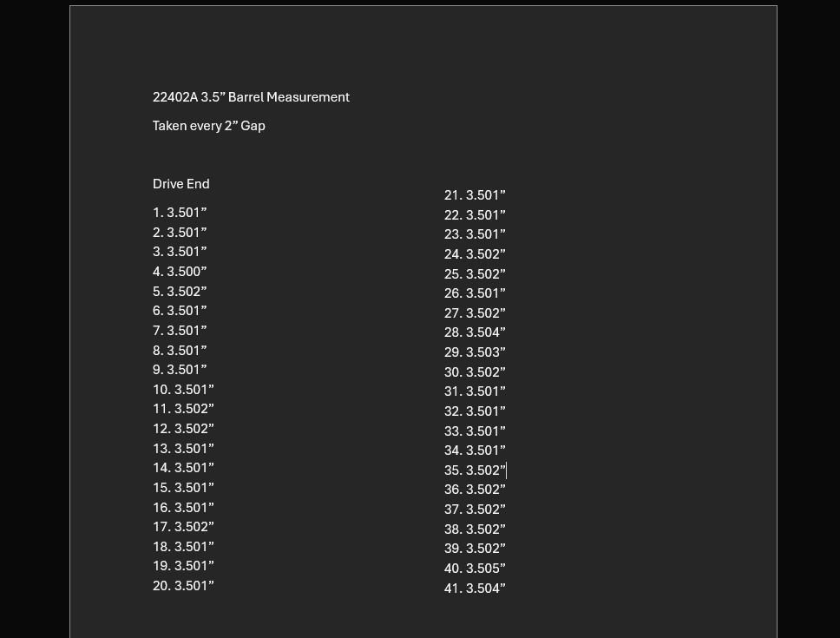The image size is (840, 638).
Task: Click measurement line 35 reading 3.502”
Action: pyautogui.click(x=475, y=470)
